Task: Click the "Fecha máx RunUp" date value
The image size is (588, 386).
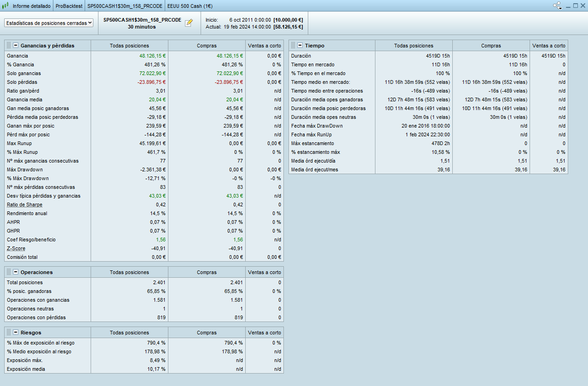Action: 428,135
